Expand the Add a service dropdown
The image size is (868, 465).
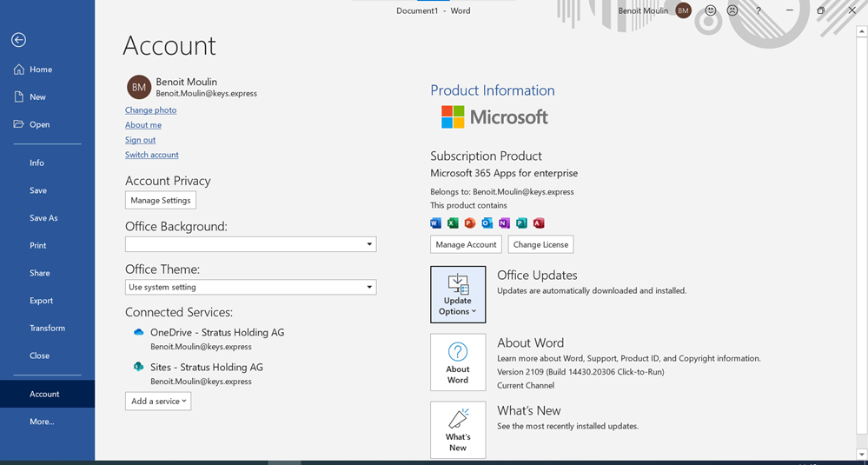[x=158, y=401]
